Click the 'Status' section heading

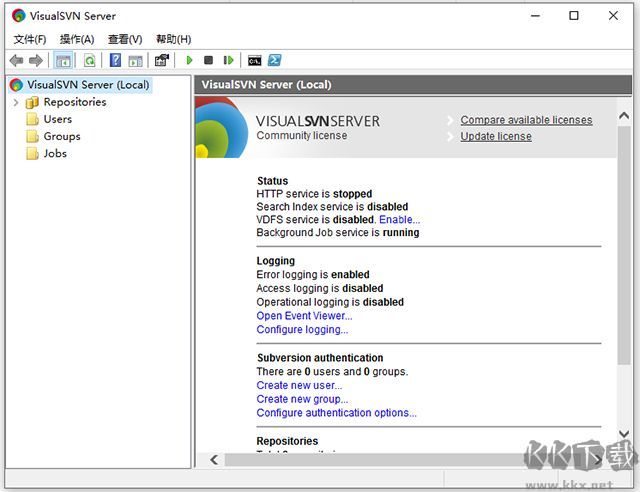(x=273, y=181)
